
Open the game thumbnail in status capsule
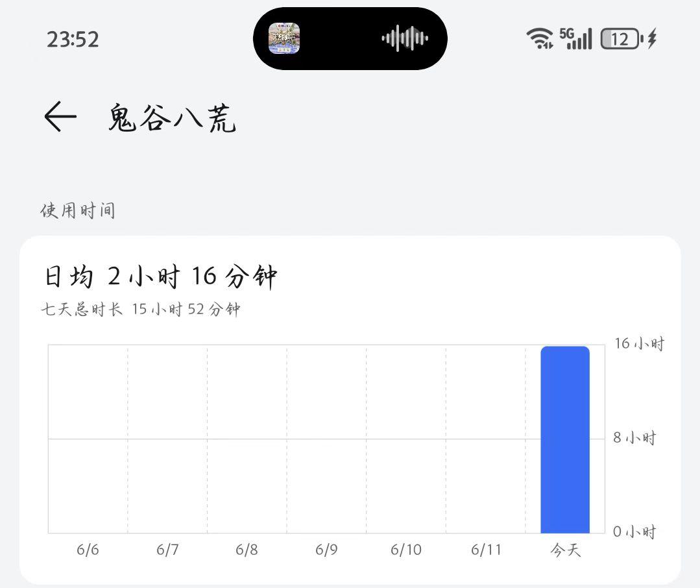point(284,38)
